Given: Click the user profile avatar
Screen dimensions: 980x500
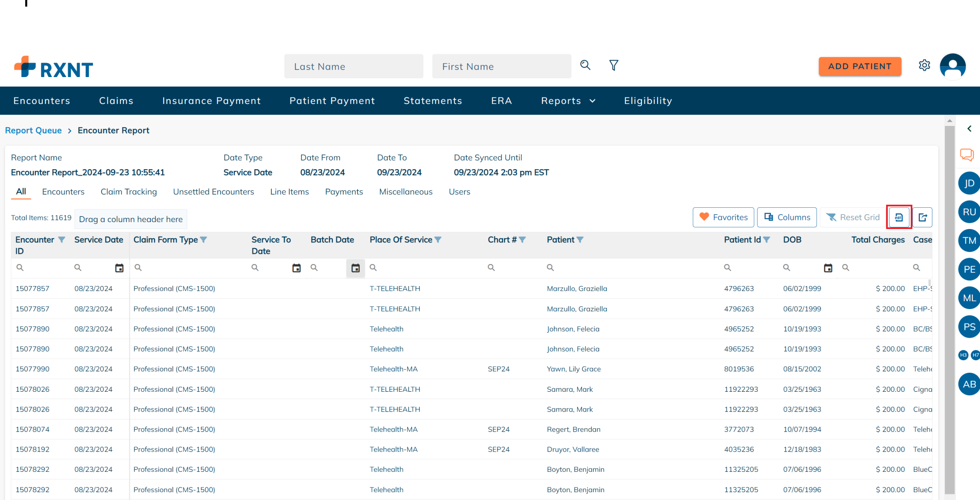Looking at the screenshot, I should click(x=952, y=66).
